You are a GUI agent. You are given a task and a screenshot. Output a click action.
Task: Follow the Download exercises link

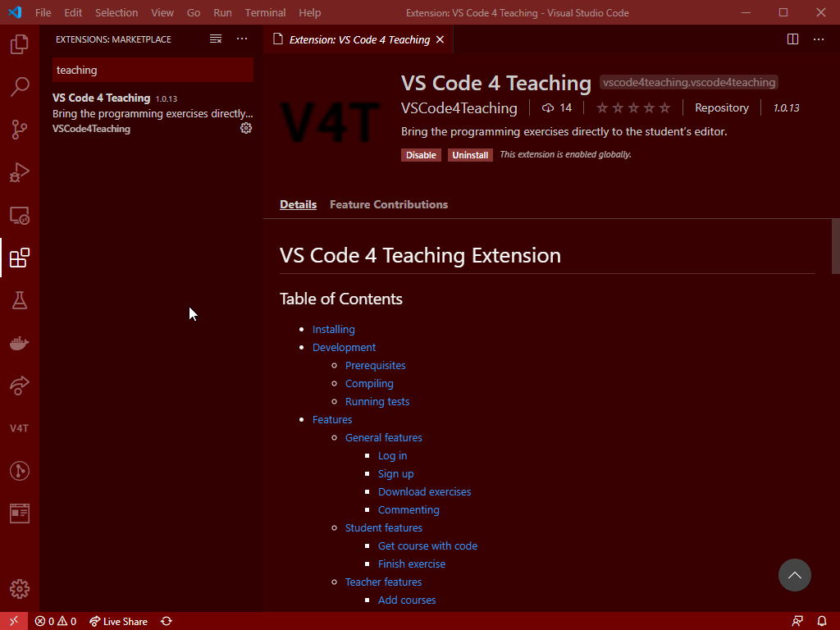(424, 492)
